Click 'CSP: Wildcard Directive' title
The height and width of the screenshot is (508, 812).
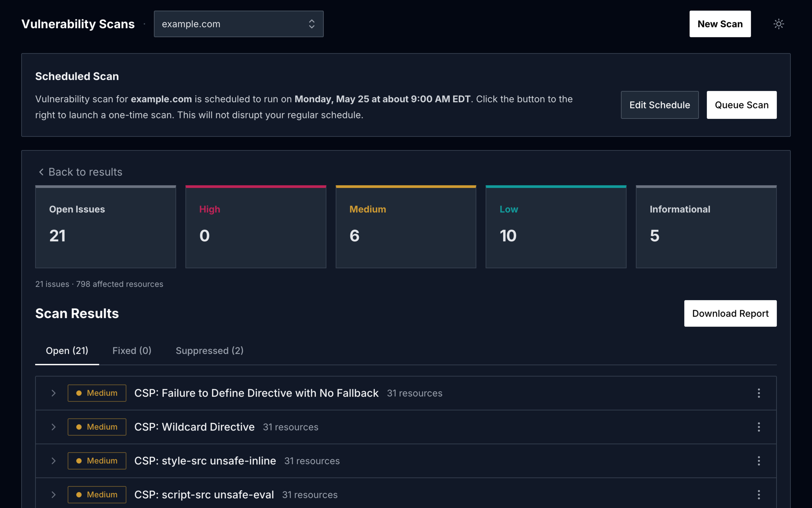195,427
